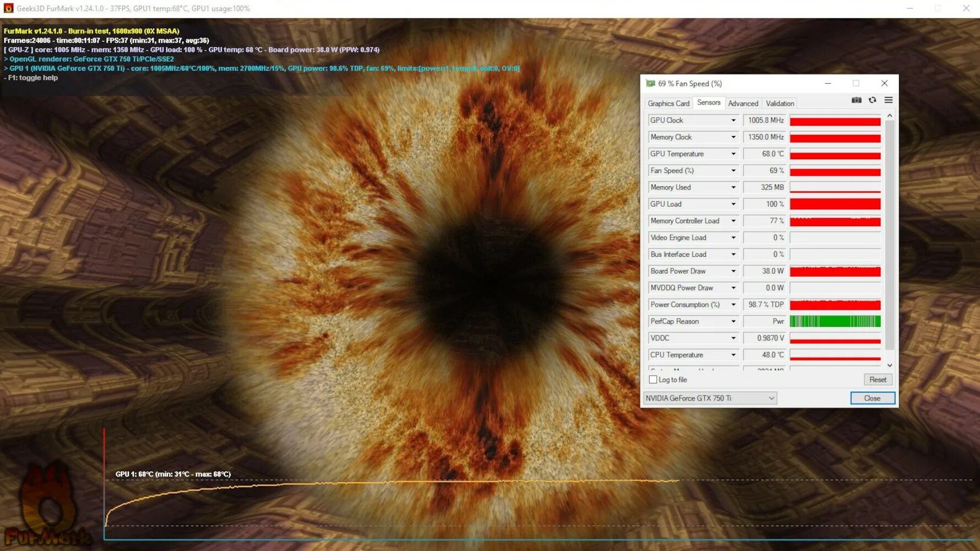Open the Fan Speed (%) sensor dropdown

[733, 171]
